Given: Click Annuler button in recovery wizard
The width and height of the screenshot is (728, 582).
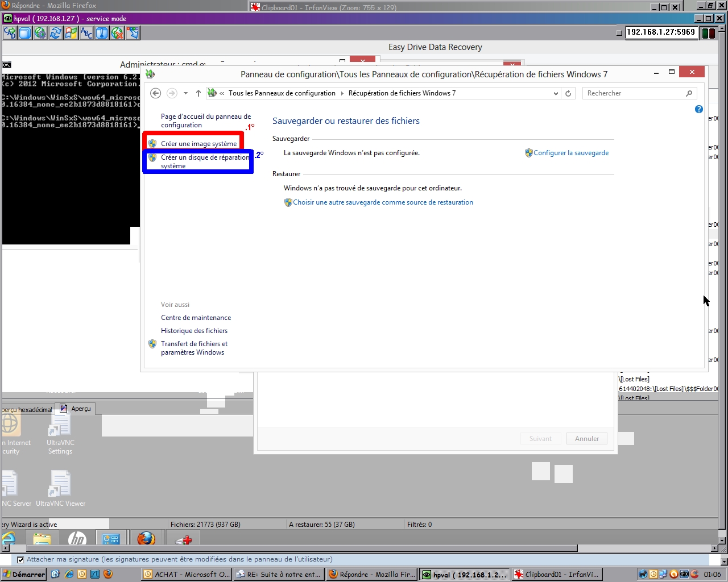Looking at the screenshot, I should click(x=587, y=439).
